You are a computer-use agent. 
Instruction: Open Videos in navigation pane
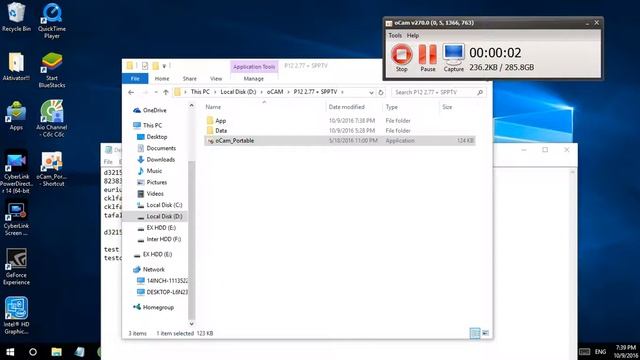click(150, 194)
